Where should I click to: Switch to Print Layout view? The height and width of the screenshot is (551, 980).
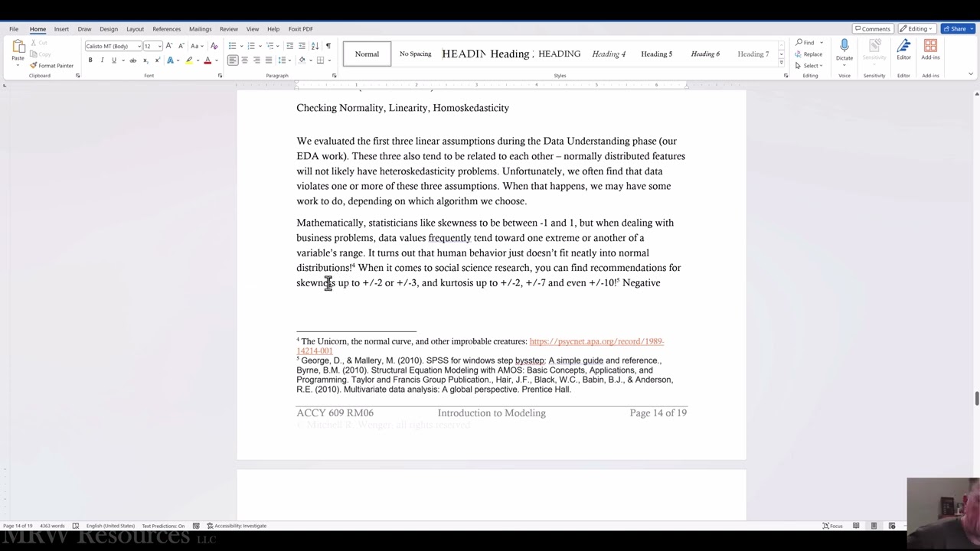[874, 526]
